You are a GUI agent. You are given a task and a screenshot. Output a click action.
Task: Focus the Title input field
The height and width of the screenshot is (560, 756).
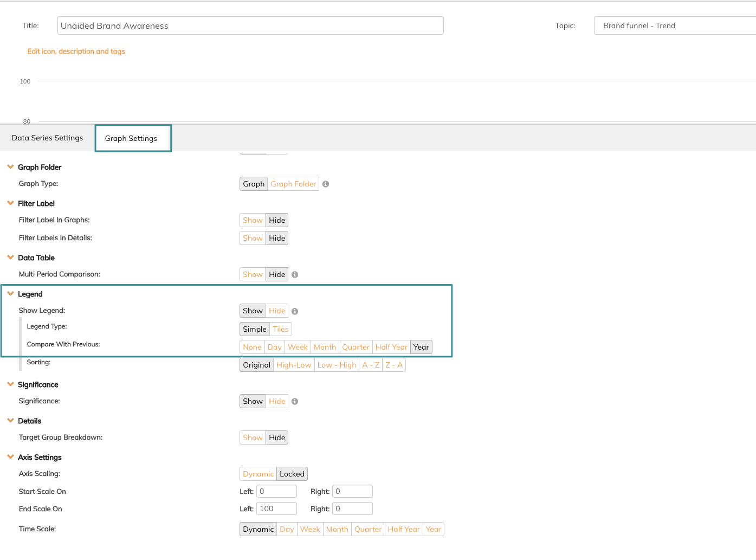point(250,25)
